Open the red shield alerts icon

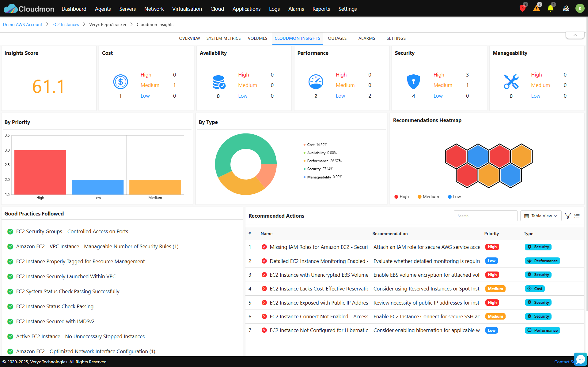coord(523,8)
